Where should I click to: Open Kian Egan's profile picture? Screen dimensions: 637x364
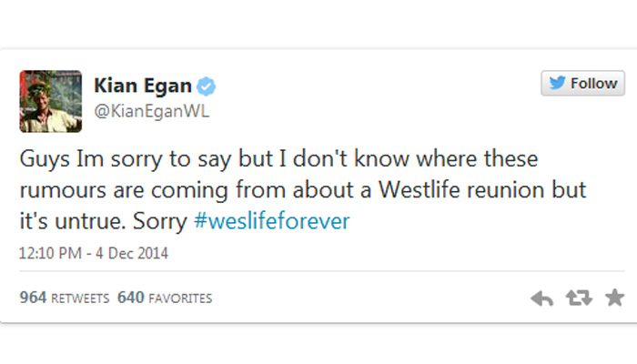51,101
